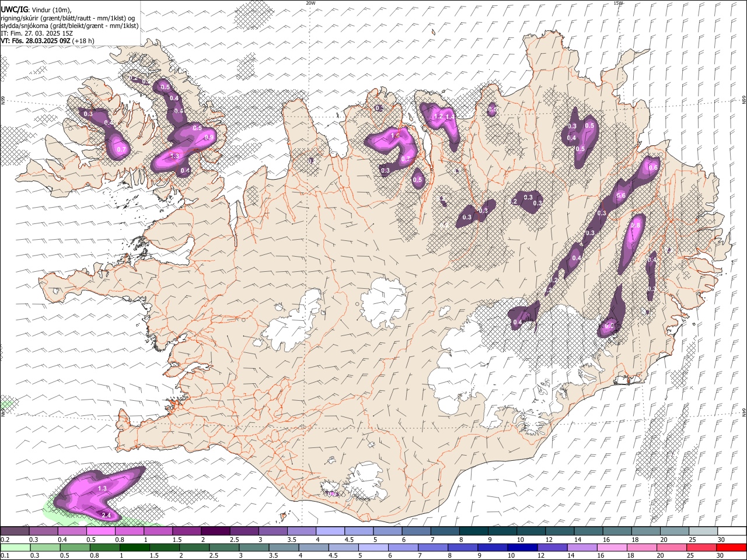Screen dimensions: 747x560
Task: Click the 'VT: Fös. 28.03.2025 09Z' valid time
Action: coord(36,41)
